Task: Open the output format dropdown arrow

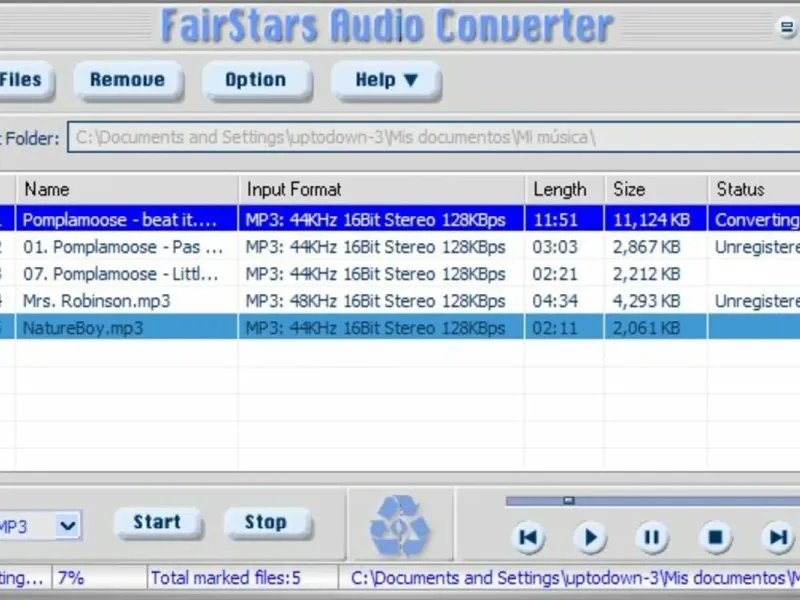Action: (67, 525)
